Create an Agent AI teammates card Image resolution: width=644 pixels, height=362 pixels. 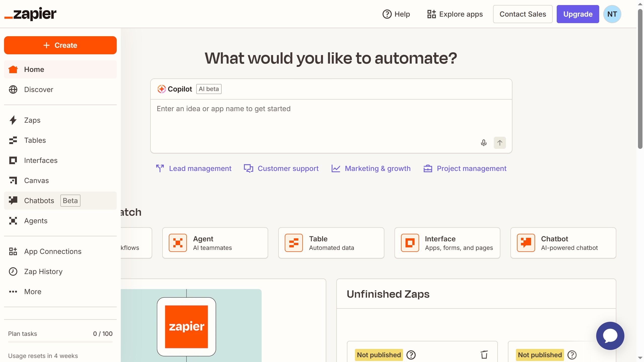(215, 243)
